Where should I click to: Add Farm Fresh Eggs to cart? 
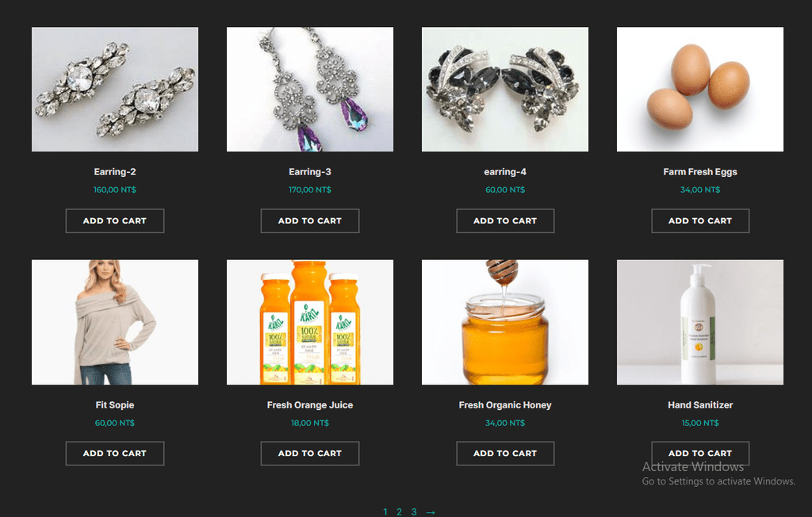click(700, 220)
